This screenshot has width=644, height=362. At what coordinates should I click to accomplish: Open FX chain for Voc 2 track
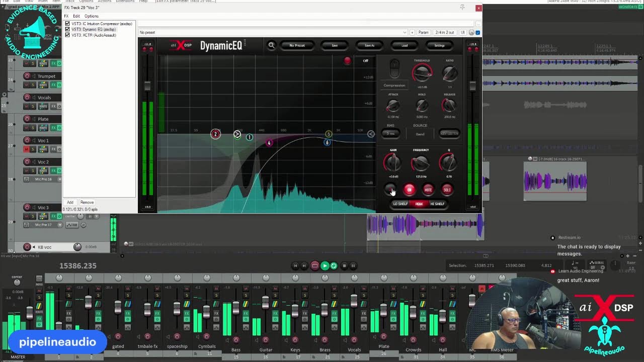pos(53,170)
